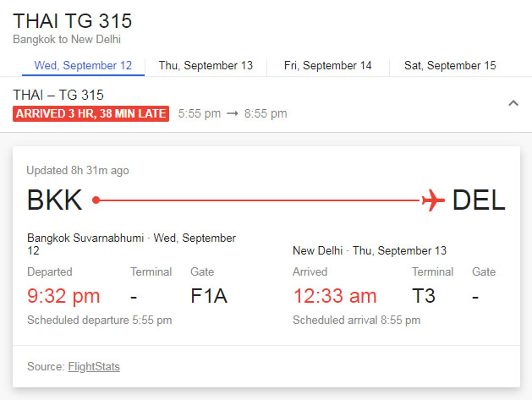Click the THAI TG 315 title heading
The image size is (532, 400).
[72, 21]
